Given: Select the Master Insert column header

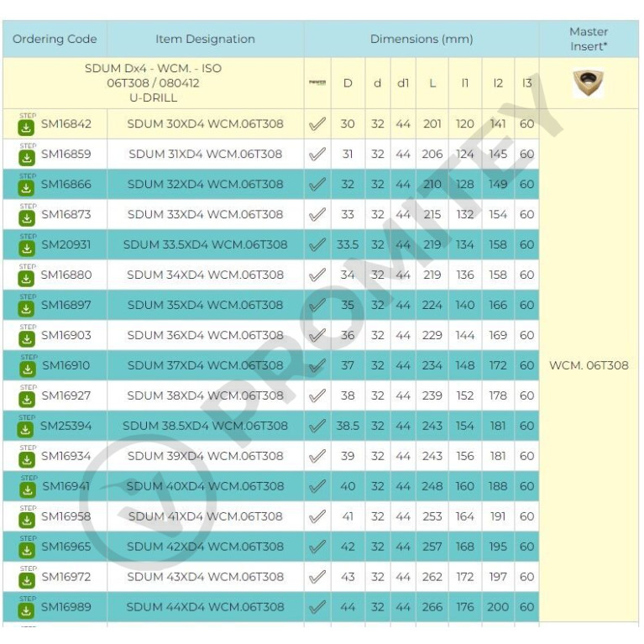Looking at the screenshot, I should tap(589, 39).
